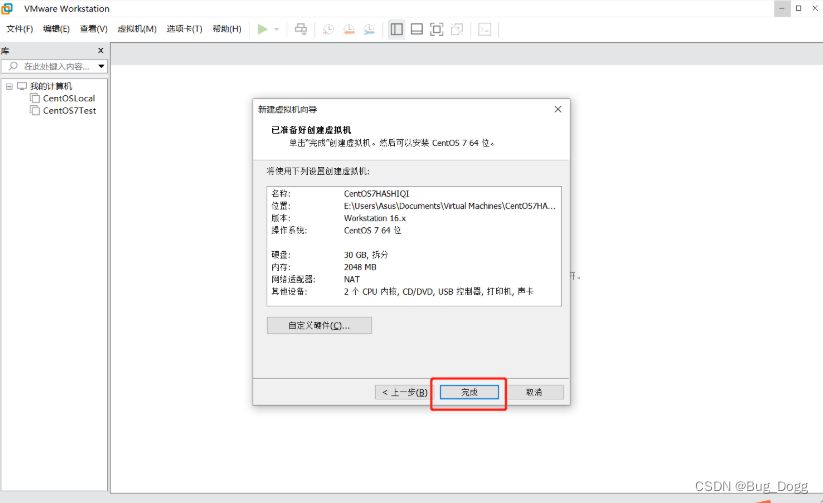Click the Revert to Snapshot toolbar icon
The image size is (823, 503).
tap(349, 29)
